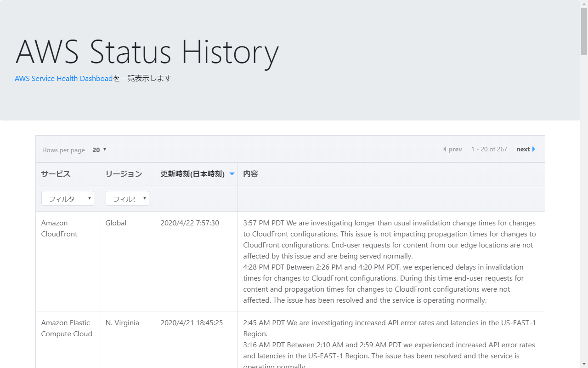Click the 内容 column header
Image resolution: width=588 pixels, height=368 pixels.
tap(250, 174)
